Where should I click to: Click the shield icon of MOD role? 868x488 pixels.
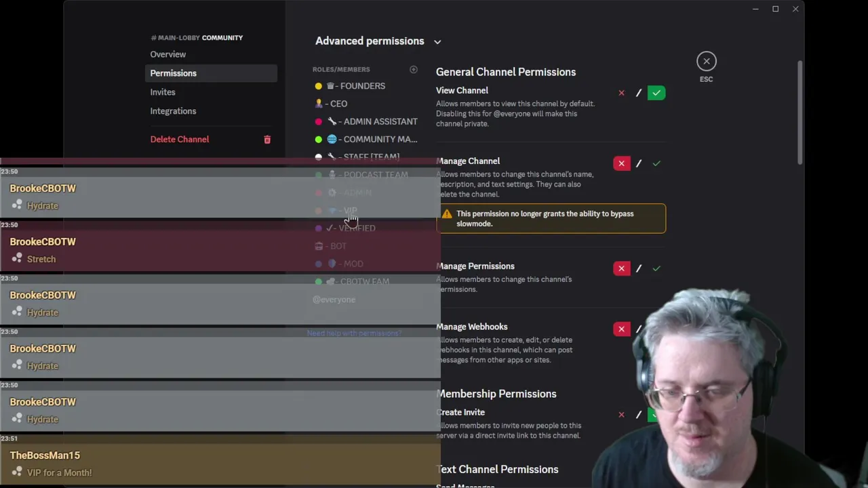[332, 264]
